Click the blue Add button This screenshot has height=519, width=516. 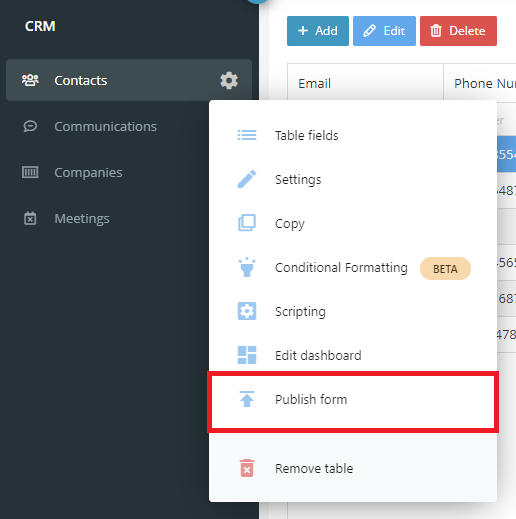(x=318, y=31)
